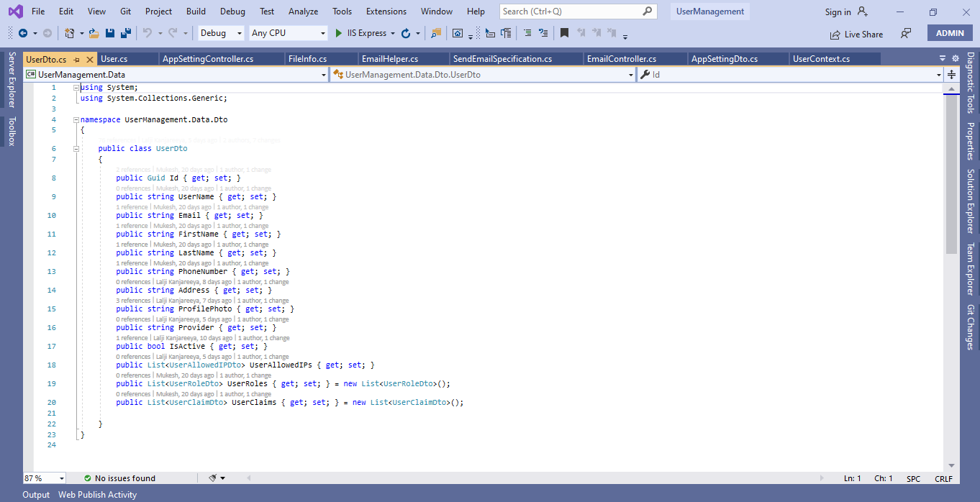Open the File menu
Screen dimensions: 980x502
click(x=38, y=12)
